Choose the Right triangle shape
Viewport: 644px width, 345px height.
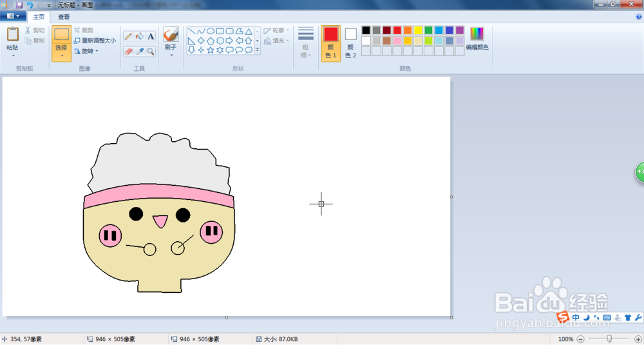point(191,41)
